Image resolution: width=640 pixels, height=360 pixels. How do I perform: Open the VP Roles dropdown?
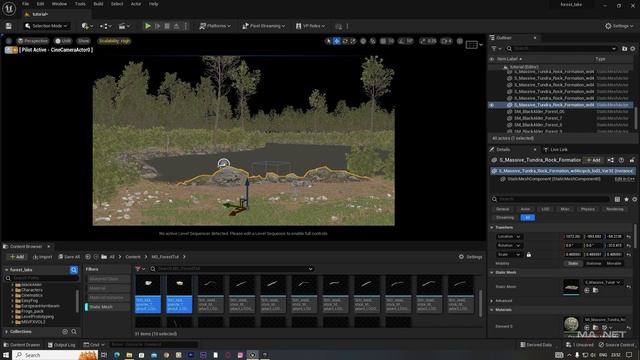311,26
